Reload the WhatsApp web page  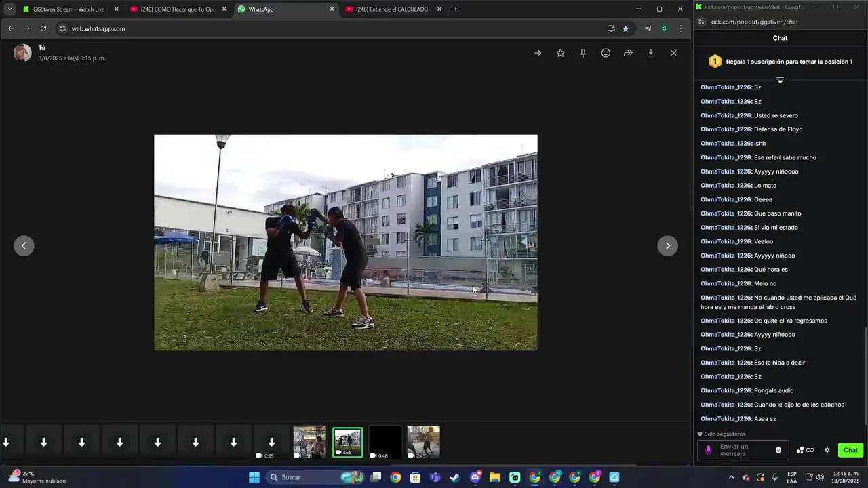point(43,28)
